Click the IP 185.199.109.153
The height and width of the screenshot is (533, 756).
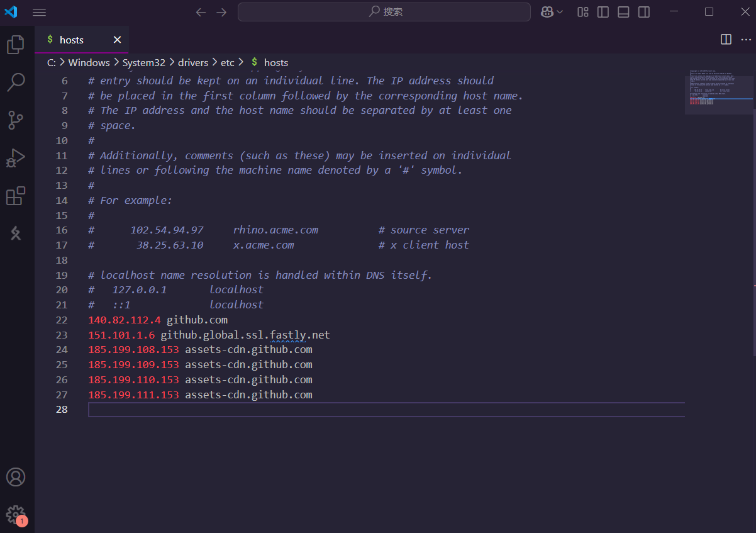[133, 364]
